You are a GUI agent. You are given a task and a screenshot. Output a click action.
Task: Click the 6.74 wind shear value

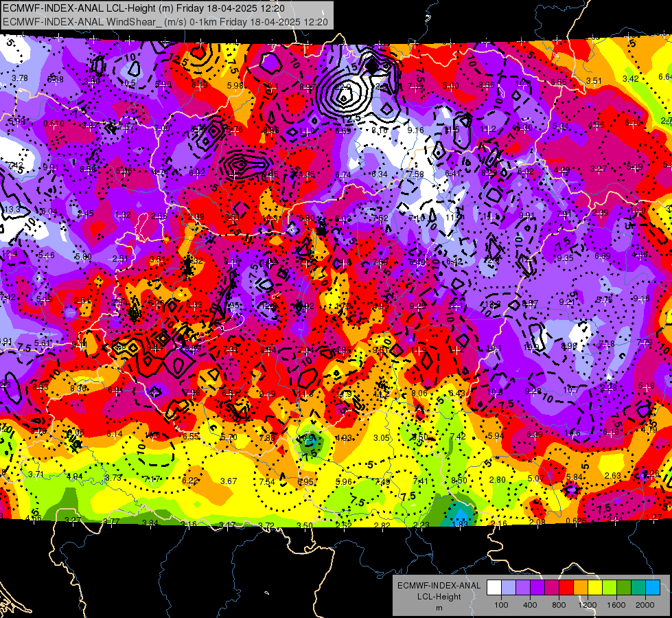pos(343,174)
